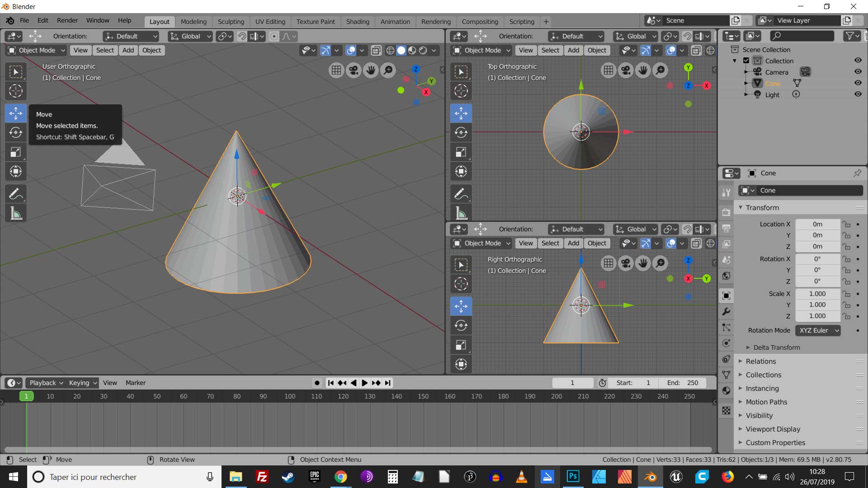Uncheck the Collection checkbox in outliner
This screenshot has height=488, width=868.
coord(746,61)
